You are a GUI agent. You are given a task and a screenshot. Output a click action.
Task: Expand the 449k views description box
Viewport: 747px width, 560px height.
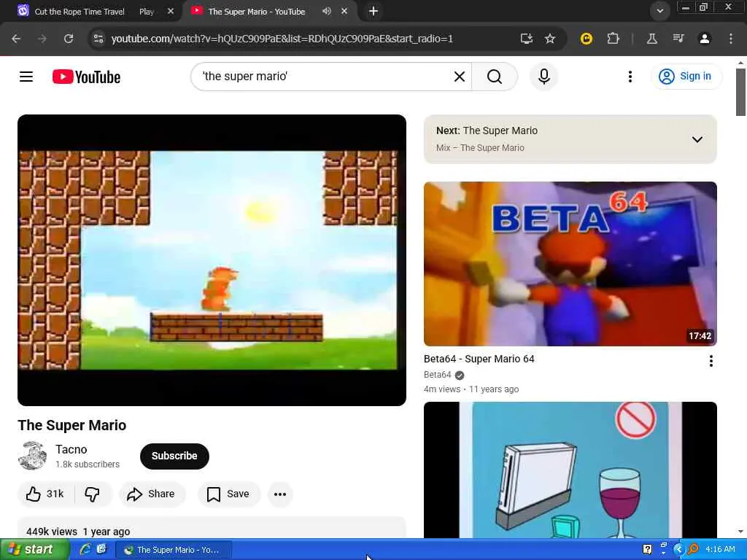212,528
